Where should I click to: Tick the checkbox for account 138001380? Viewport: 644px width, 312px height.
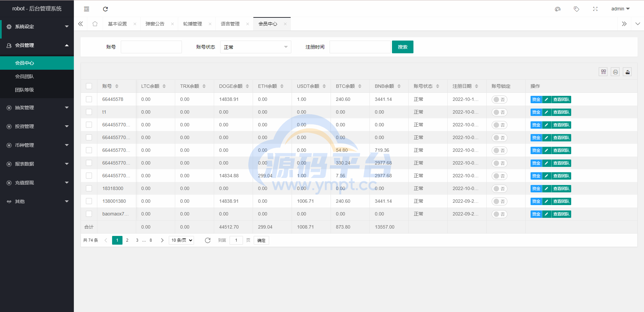[89, 201]
